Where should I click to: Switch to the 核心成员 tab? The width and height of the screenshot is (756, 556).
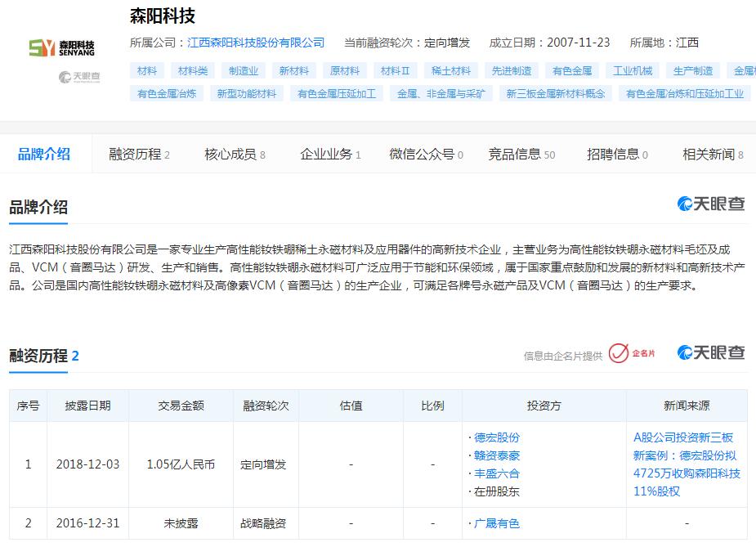point(235,155)
